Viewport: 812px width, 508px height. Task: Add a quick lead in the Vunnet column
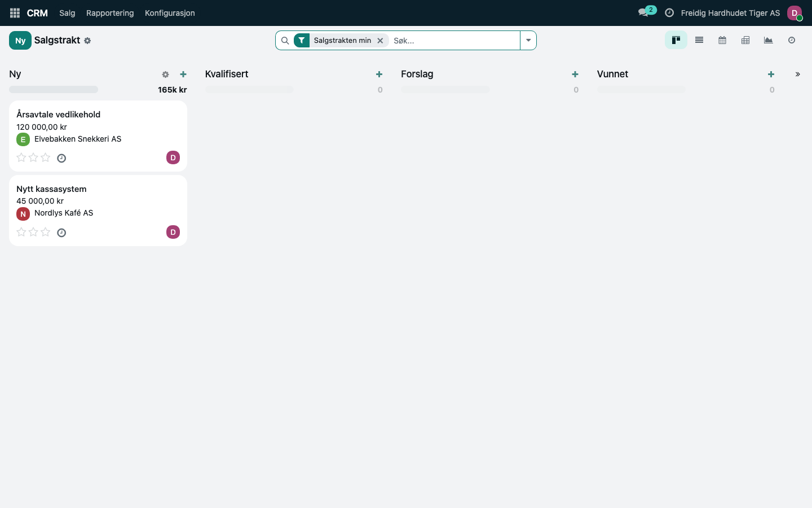(x=771, y=75)
